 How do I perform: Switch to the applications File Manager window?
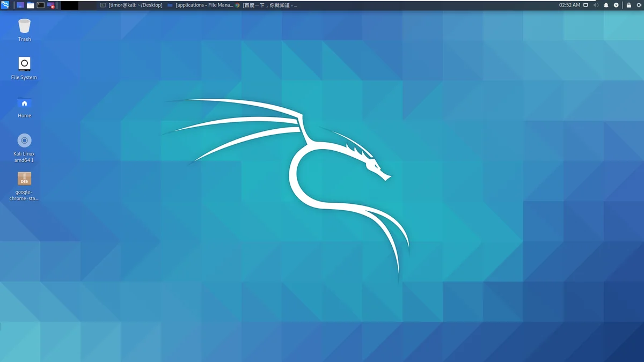pos(200,5)
